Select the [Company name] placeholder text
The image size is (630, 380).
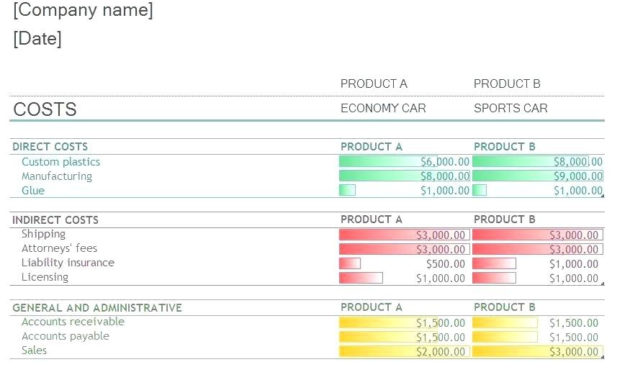pyautogui.click(x=83, y=10)
